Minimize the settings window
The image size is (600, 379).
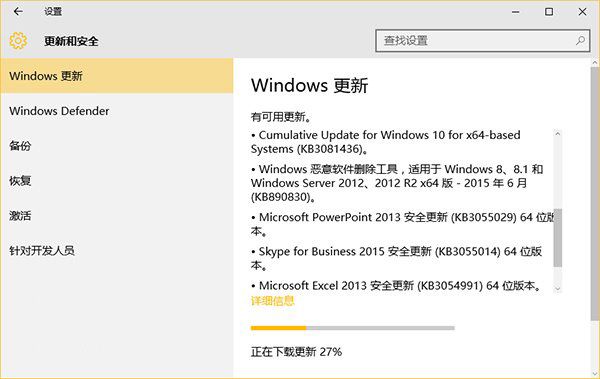point(515,12)
